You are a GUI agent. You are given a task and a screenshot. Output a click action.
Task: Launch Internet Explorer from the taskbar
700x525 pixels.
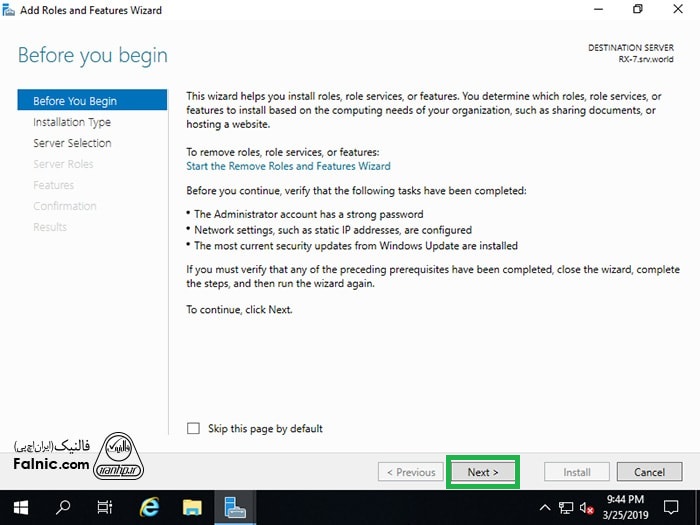click(149, 507)
